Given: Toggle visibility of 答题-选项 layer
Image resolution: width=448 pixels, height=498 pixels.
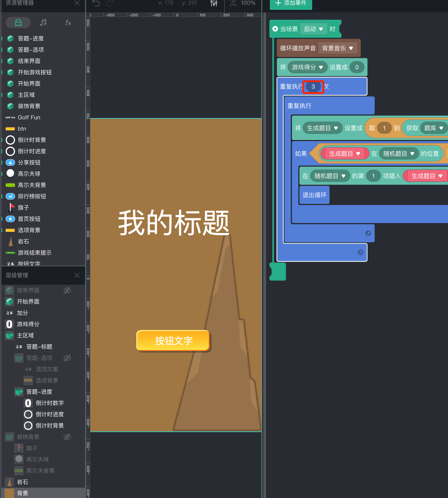Looking at the screenshot, I should coord(67,358).
